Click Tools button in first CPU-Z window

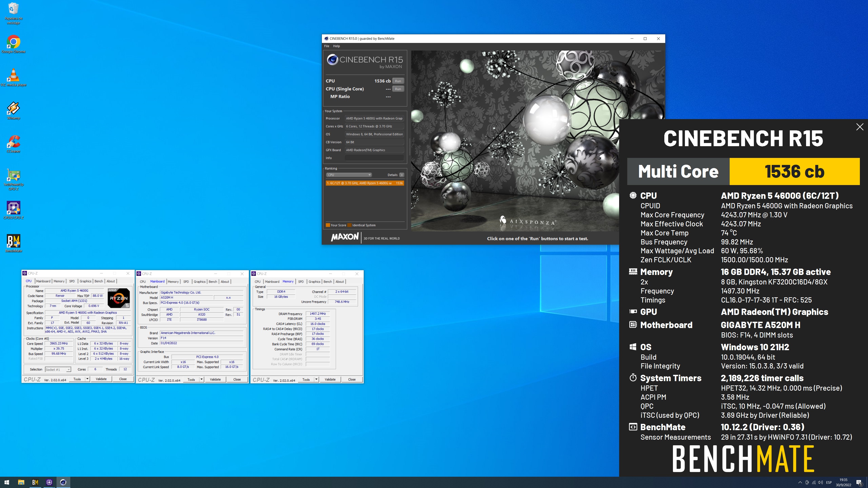[x=77, y=379]
